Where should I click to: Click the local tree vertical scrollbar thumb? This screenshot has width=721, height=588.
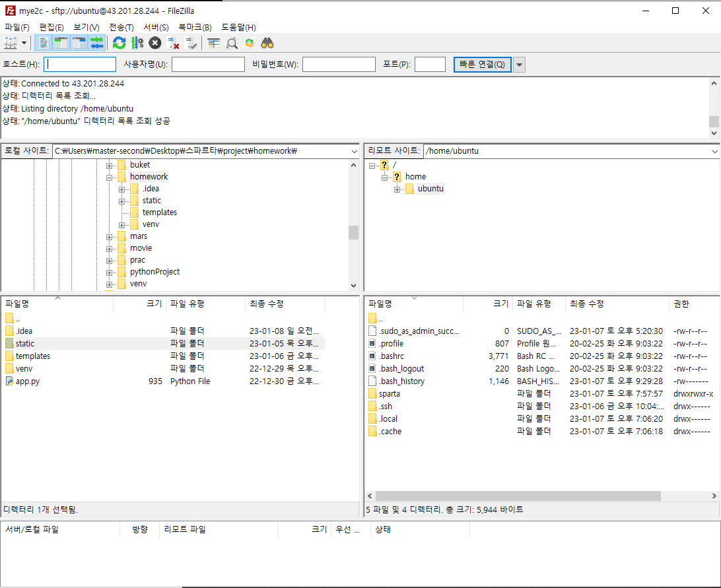click(353, 232)
